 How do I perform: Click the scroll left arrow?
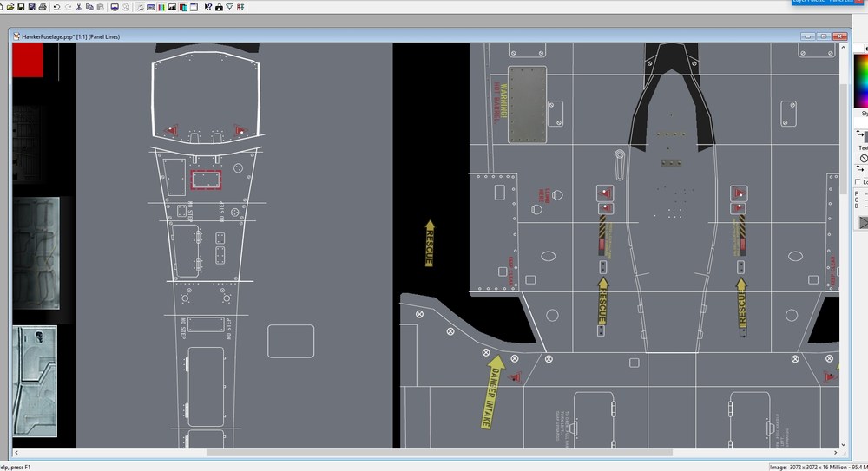(x=16, y=453)
